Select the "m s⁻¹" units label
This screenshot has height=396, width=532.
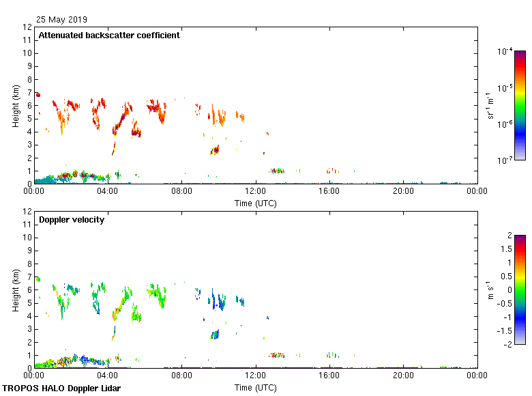point(490,290)
